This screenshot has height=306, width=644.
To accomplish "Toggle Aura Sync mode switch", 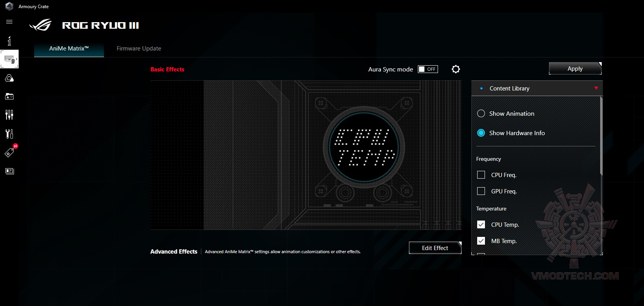I will [428, 69].
